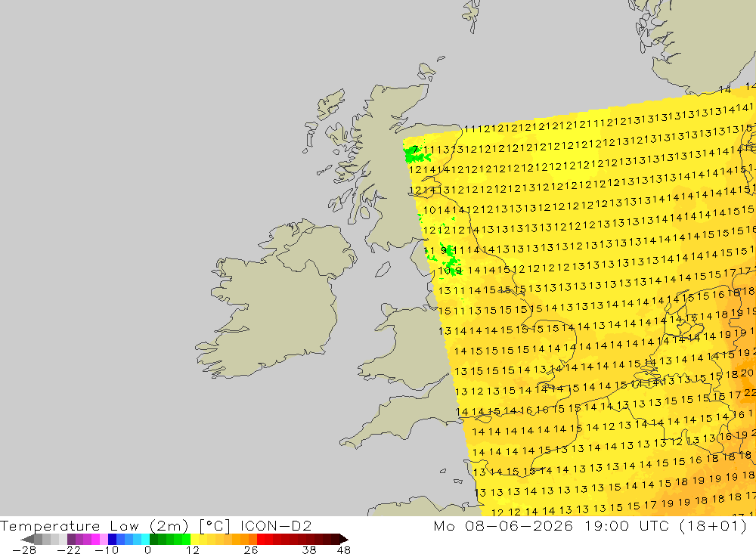Click the "38" colour scale label
The image size is (756, 554).
click(309, 549)
